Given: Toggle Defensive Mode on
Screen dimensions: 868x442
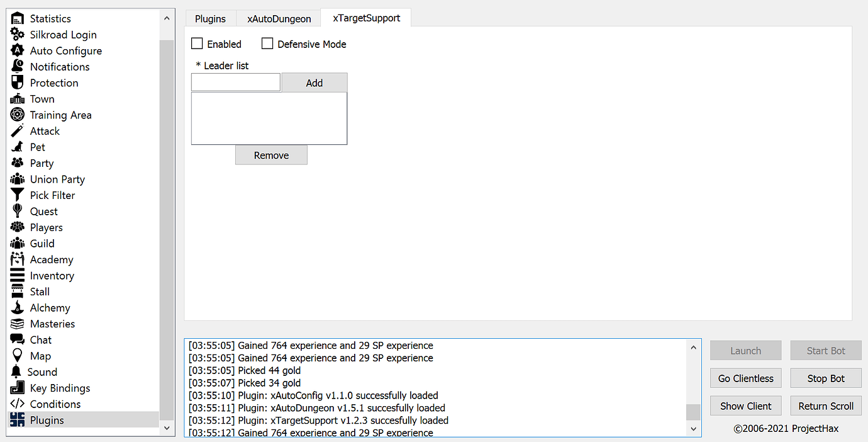Looking at the screenshot, I should click(x=267, y=43).
